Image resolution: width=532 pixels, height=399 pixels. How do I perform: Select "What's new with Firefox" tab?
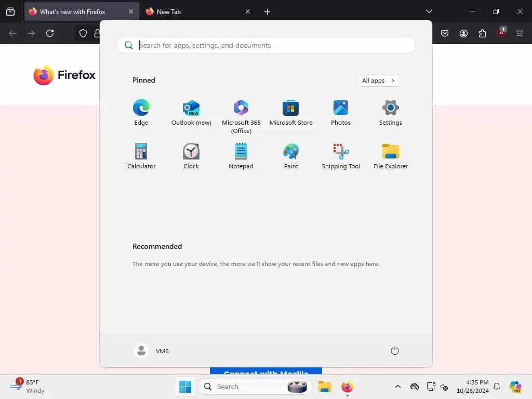(82, 11)
